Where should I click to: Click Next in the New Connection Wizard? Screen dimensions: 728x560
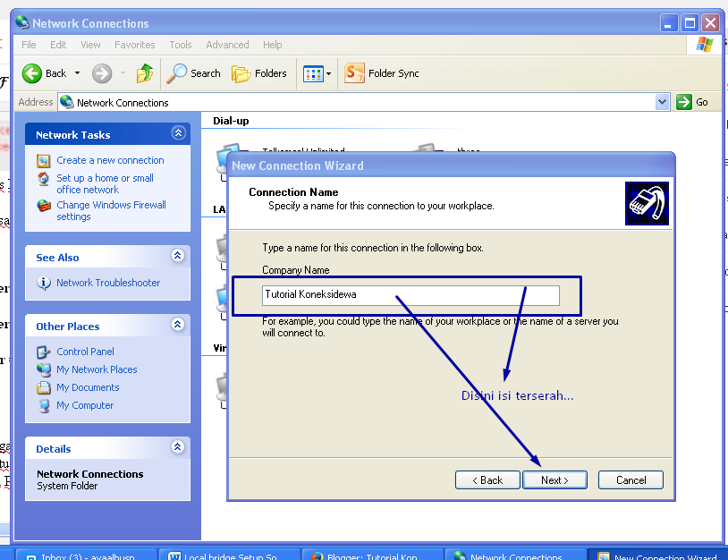click(554, 479)
